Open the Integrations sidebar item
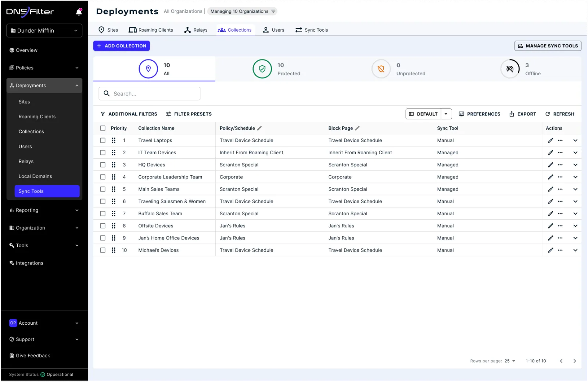Viewport: 588px width, 382px height. 26,263
